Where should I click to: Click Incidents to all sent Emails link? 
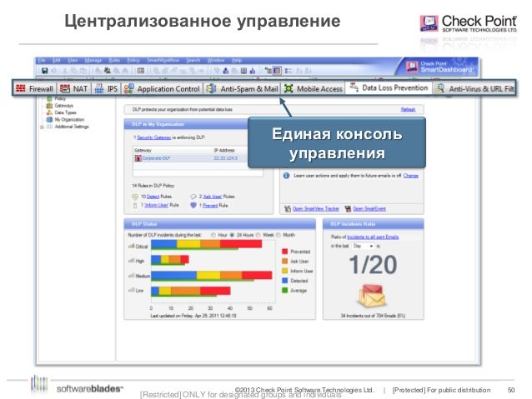coord(373,237)
